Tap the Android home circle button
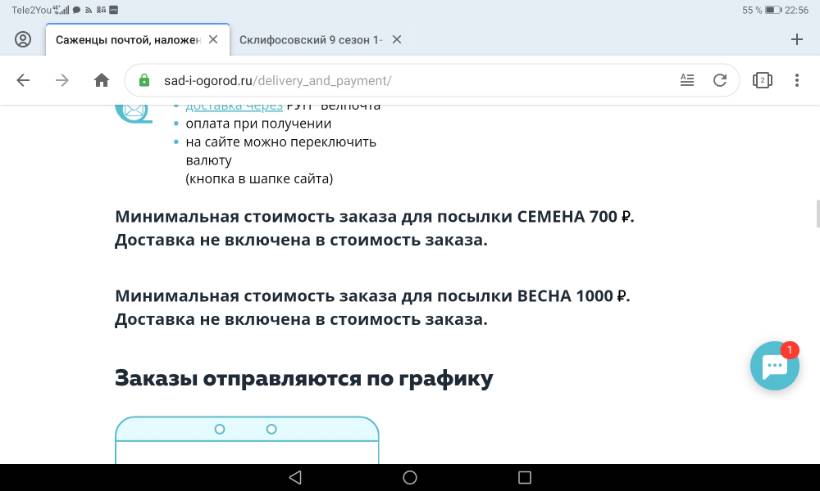 (410, 477)
